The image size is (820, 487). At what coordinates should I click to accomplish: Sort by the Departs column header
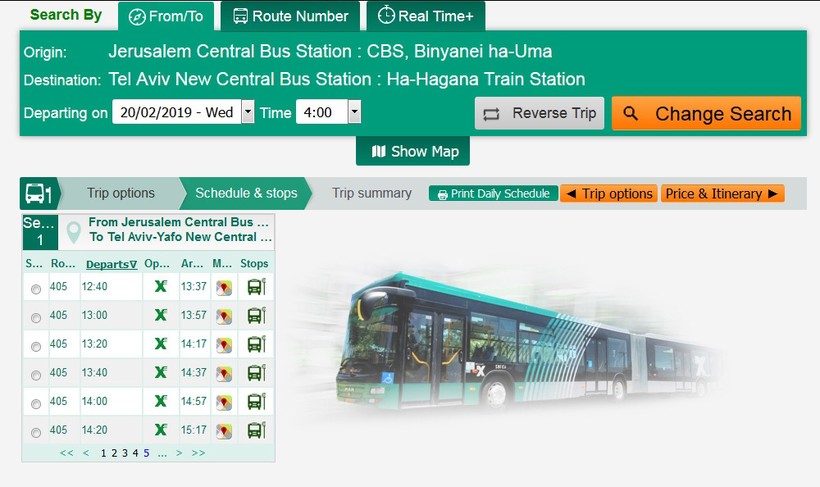point(110,264)
